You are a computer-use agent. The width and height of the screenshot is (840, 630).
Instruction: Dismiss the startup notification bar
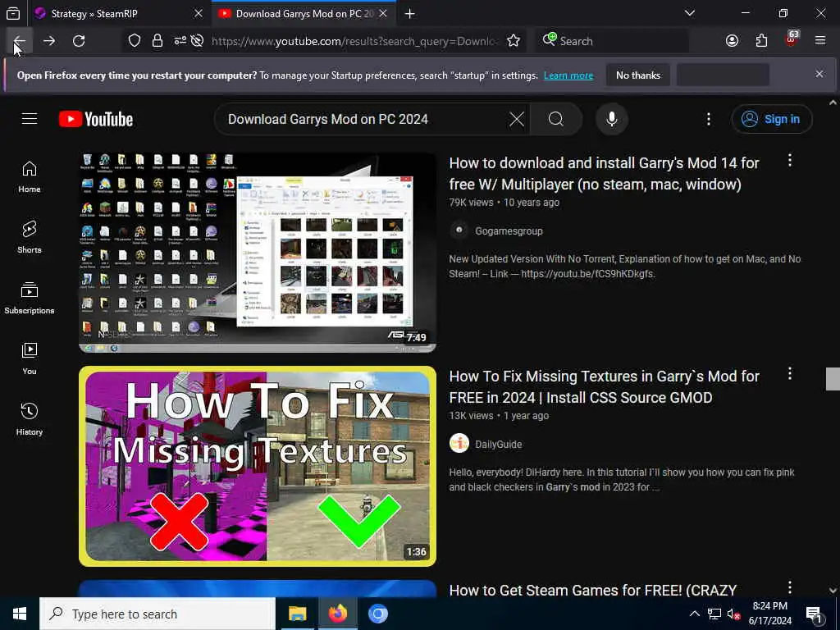coord(819,74)
